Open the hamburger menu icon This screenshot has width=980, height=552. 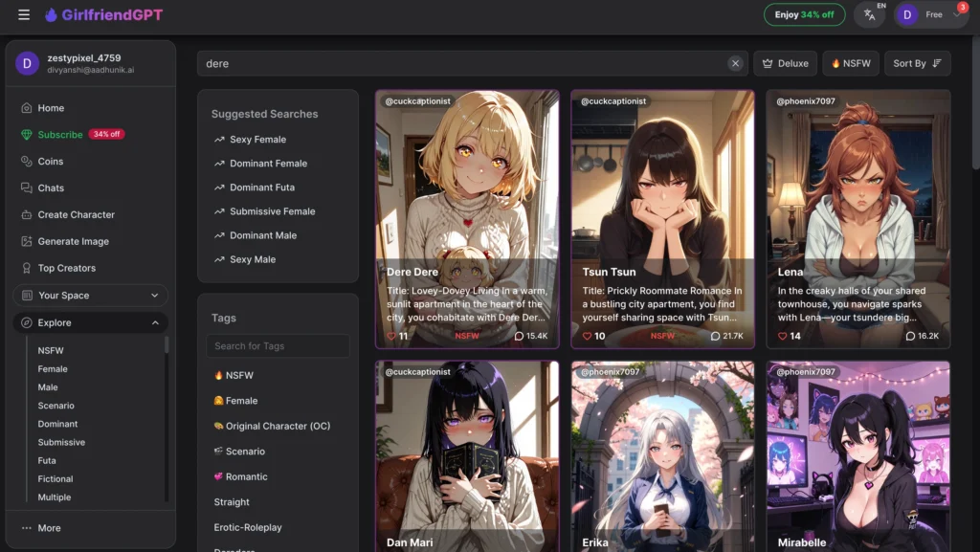click(x=24, y=14)
